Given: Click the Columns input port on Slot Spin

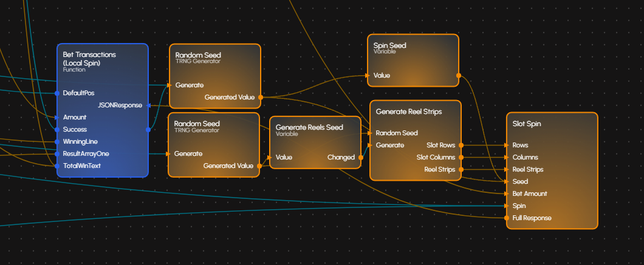Looking at the screenshot, I should click(x=507, y=157).
